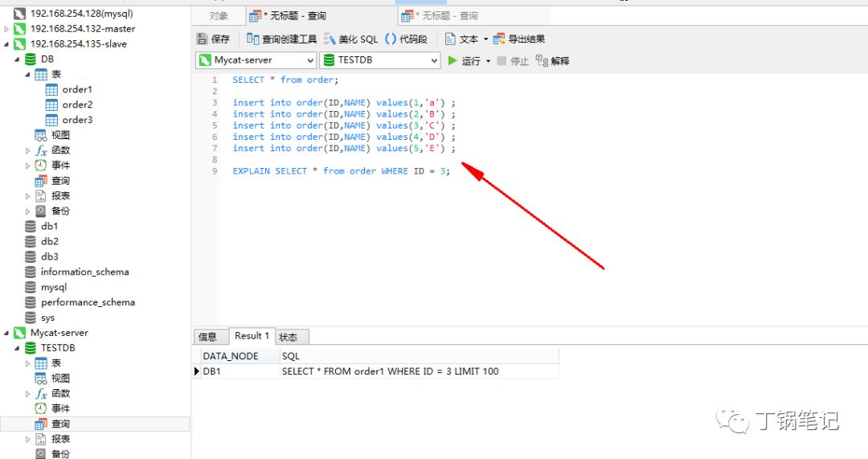
Task: Click the SQL column header in results
Action: tap(419, 356)
